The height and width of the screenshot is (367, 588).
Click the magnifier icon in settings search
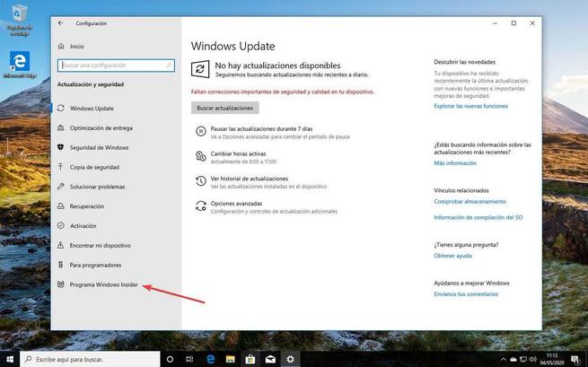point(169,66)
